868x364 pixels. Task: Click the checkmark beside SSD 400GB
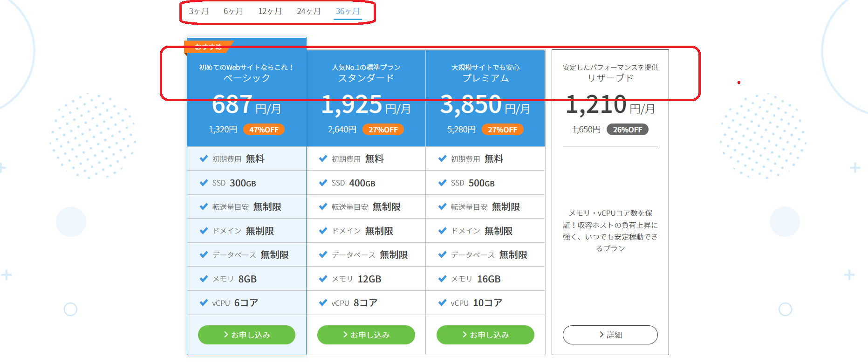click(x=323, y=183)
